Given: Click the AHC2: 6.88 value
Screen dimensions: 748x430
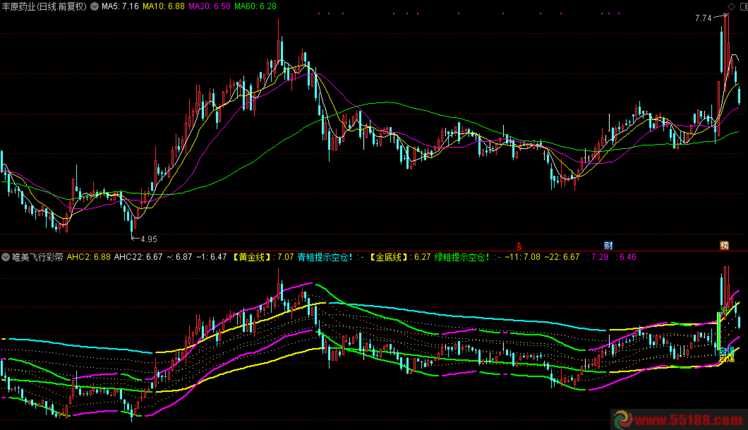Looking at the screenshot, I should coord(89,257).
